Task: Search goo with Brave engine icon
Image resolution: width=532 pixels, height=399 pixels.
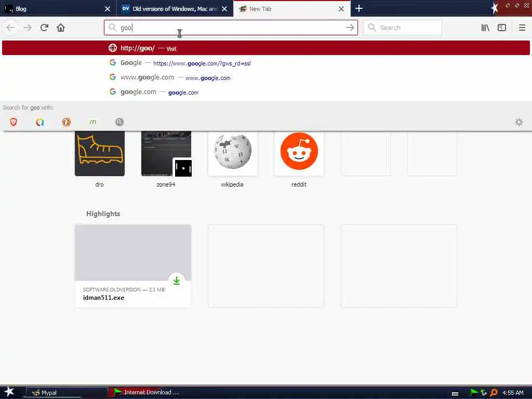Action: coord(13,122)
